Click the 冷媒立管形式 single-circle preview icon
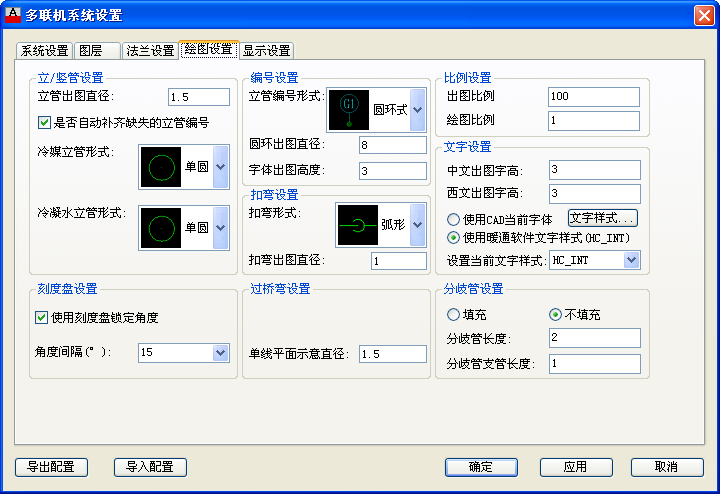 click(160, 167)
